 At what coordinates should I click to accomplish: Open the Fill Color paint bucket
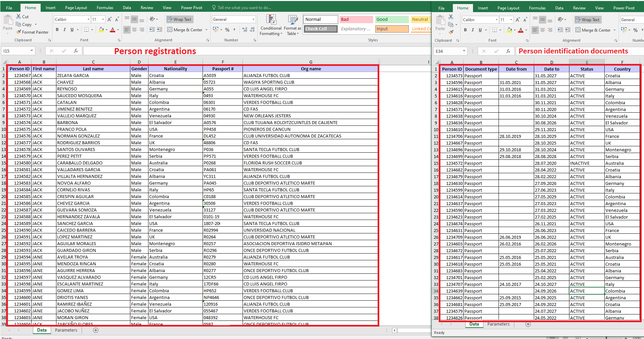click(x=101, y=30)
